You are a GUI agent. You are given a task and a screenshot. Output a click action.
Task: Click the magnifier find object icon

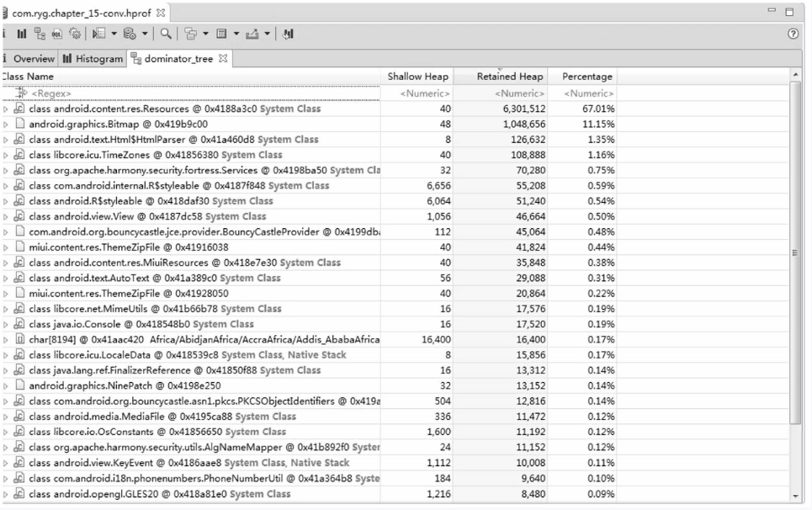166,34
